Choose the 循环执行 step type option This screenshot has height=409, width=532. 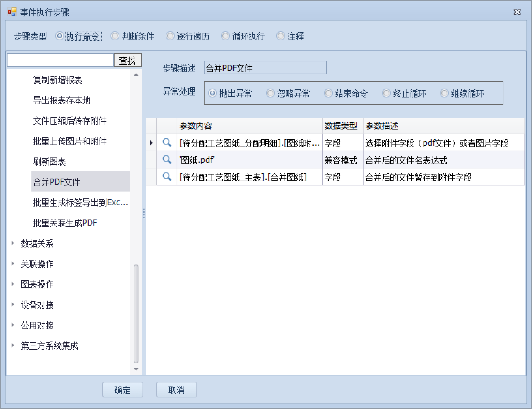point(225,36)
